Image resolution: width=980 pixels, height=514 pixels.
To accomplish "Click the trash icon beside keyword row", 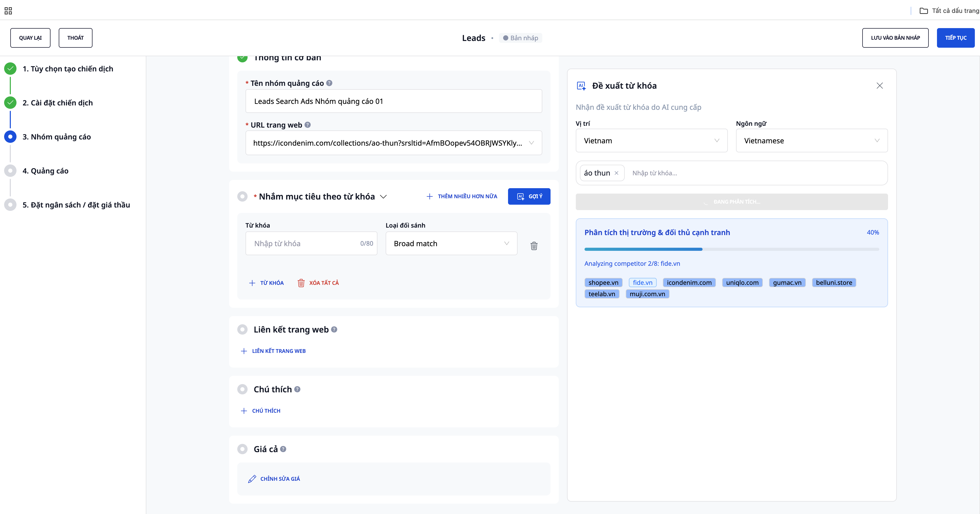I will tap(534, 246).
